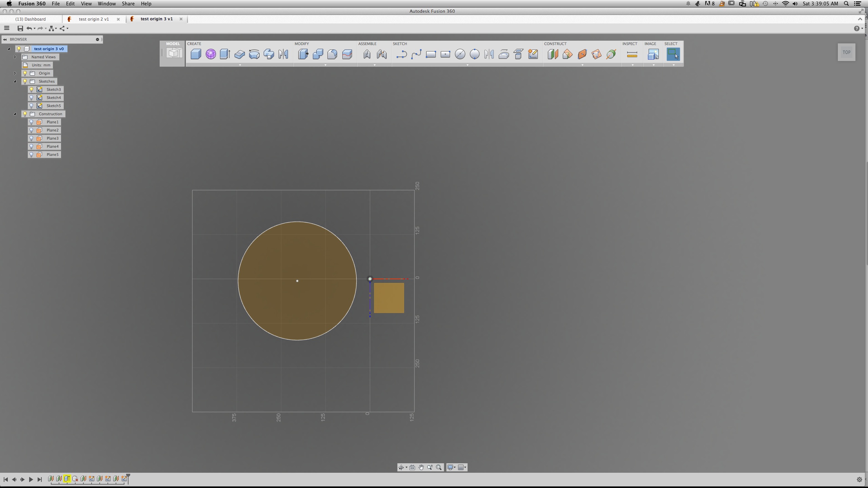Hide Plane1 using its lightbulb toggle
The width and height of the screenshot is (868, 488).
point(32,122)
